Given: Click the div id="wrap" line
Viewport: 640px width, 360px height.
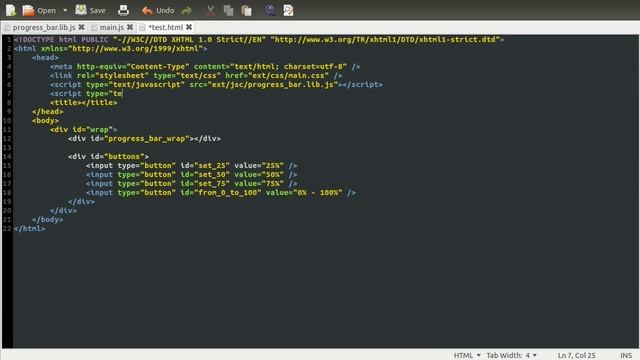Looking at the screenshot, I should 84,129.
